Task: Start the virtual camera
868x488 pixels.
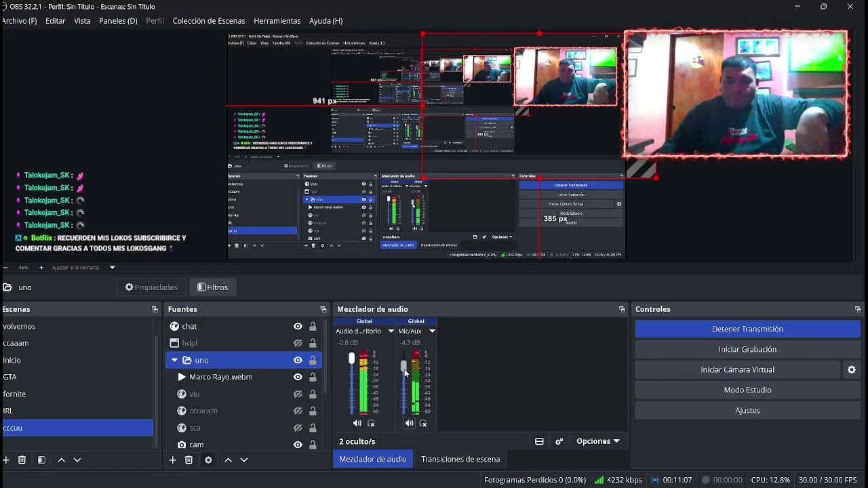Action: 738,369
